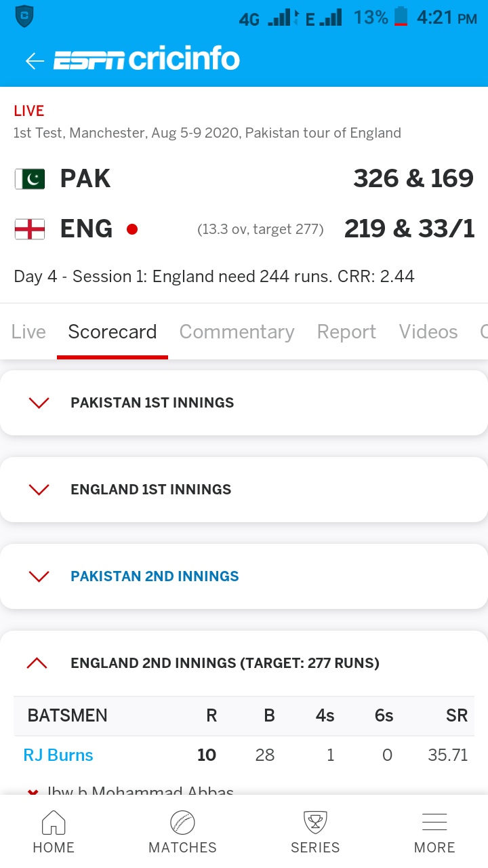Tap the Pakistan flag icon
This screenshot has width=488, height=868.
pyautogui.click(x=30, y=179)
